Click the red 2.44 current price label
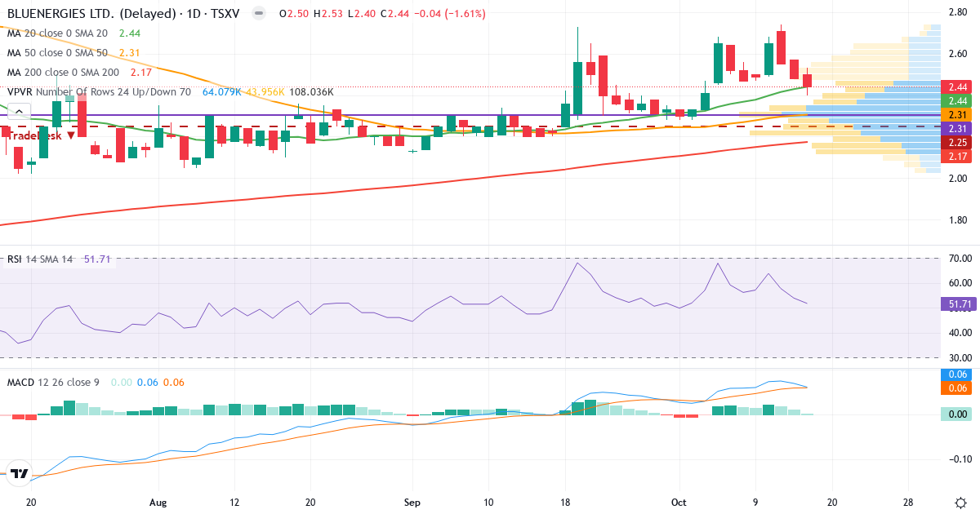Image resolution: width=980 pixels, height=514 pixels. (x=958, y=86)
